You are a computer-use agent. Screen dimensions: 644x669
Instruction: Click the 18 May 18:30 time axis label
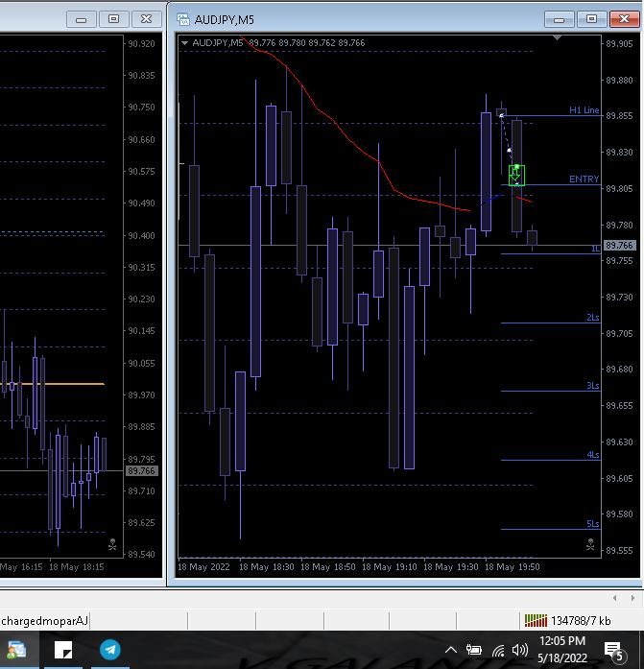pos(267,567)
